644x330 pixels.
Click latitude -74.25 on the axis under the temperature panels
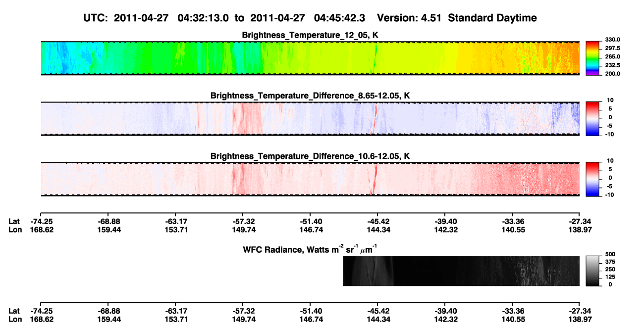point(41,222)
